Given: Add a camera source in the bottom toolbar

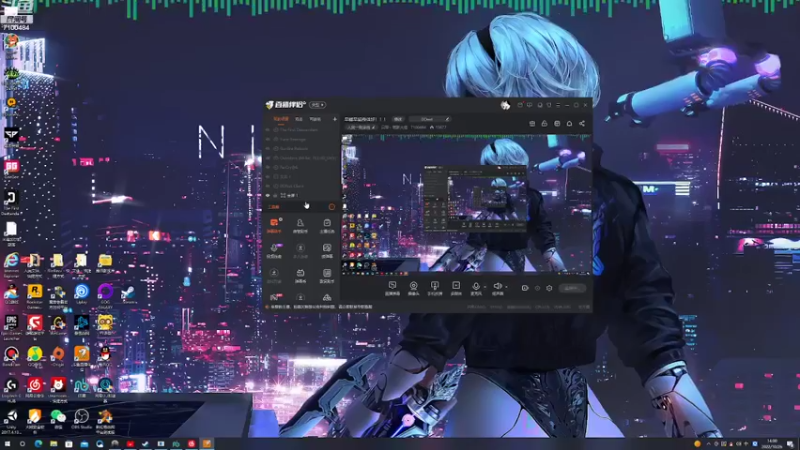Looking at the screenshot, I should pyautogui.click(x=413, y=288).
